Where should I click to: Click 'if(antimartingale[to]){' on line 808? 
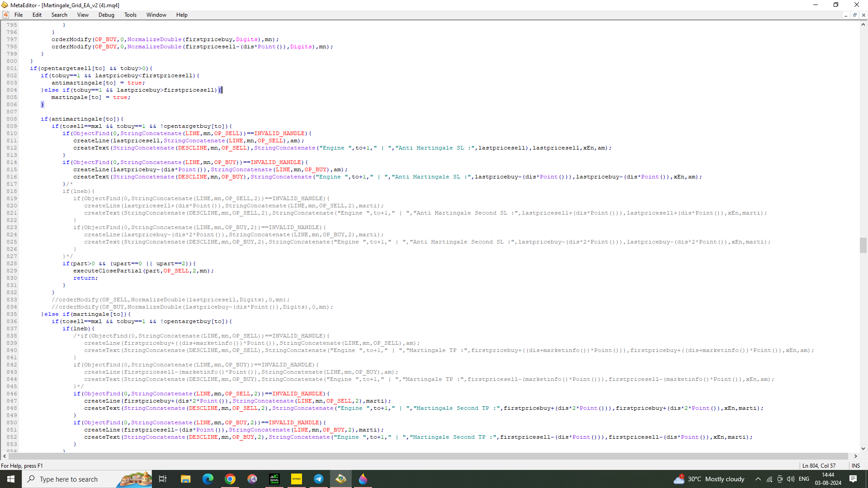click(x=82, y=119)
